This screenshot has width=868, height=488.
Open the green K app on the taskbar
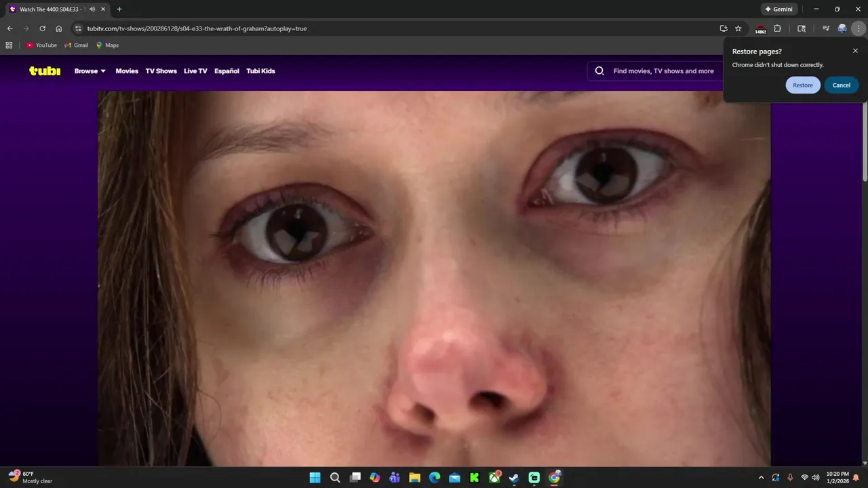475,478
